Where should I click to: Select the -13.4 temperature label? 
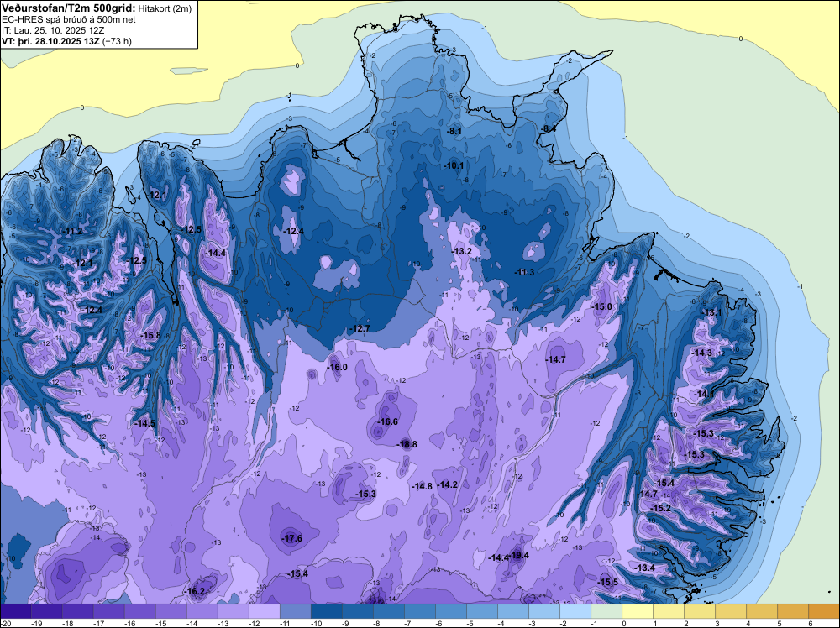pyautogui.click(x=644, y=568)
